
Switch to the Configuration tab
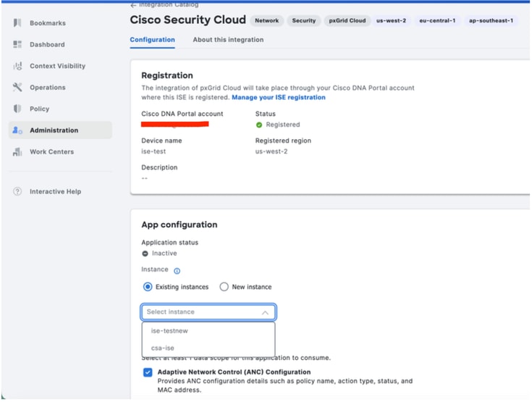pos(152,40)
